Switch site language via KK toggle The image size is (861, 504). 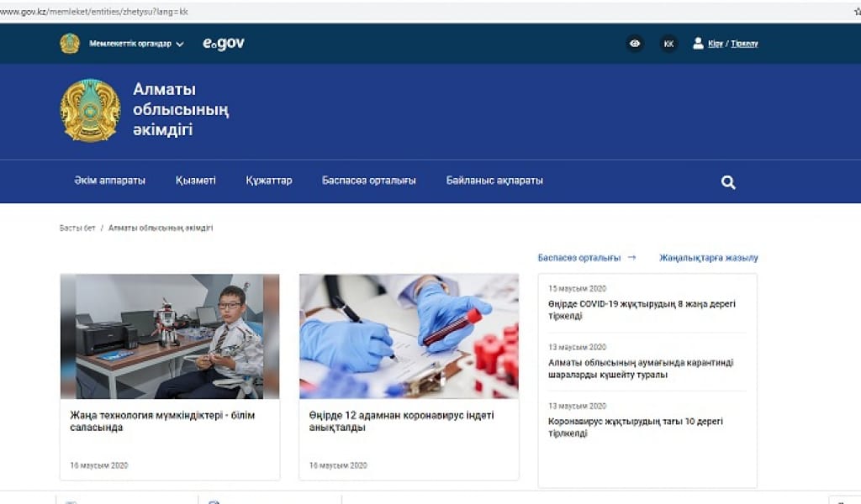(668, 43)
